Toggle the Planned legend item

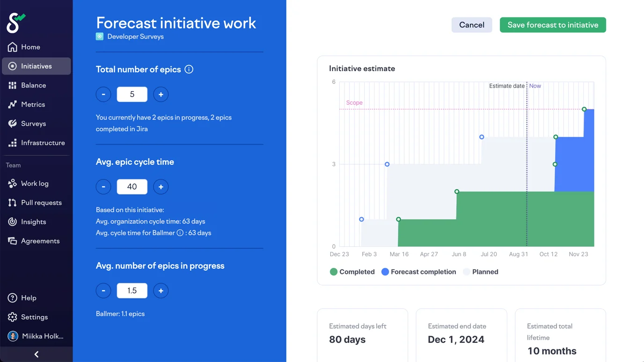[480, 272]
